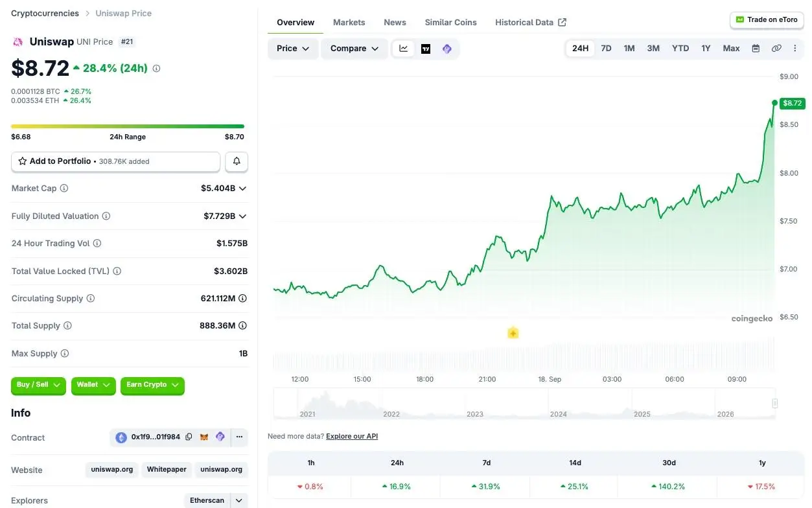Click the 24h Range progress bar

click(x=128, y=126)
